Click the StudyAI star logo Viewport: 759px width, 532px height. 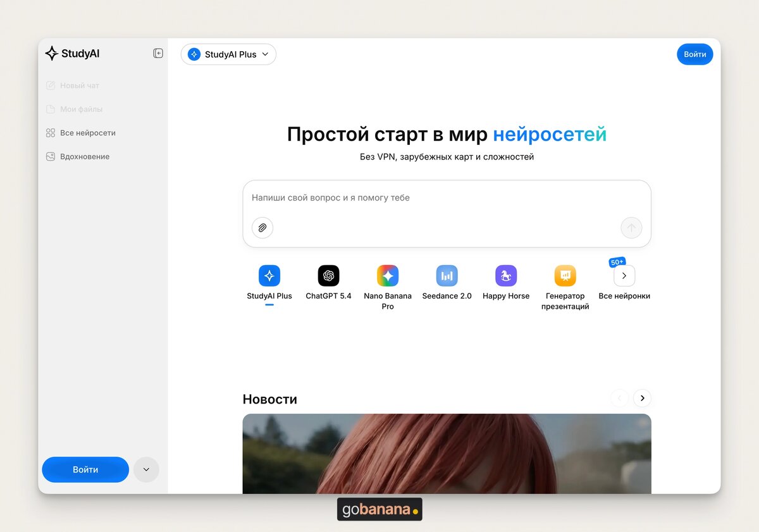click(52, 54)
